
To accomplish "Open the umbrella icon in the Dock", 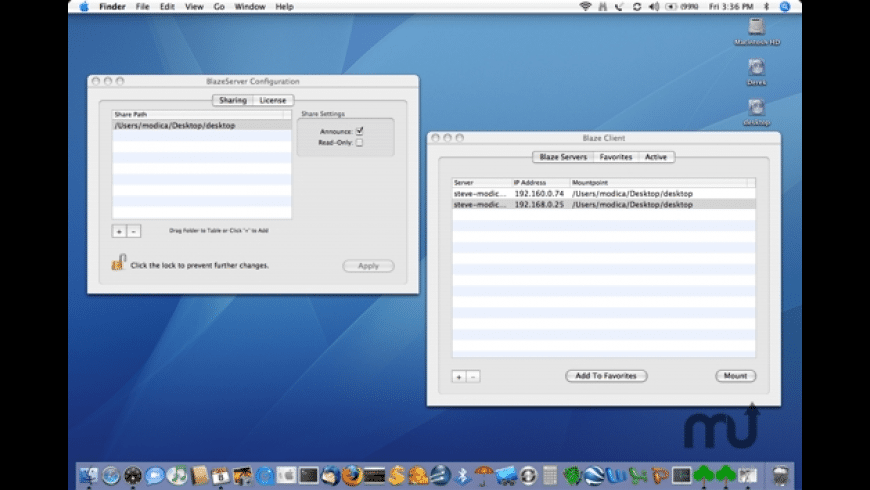I will click(484, 476).
